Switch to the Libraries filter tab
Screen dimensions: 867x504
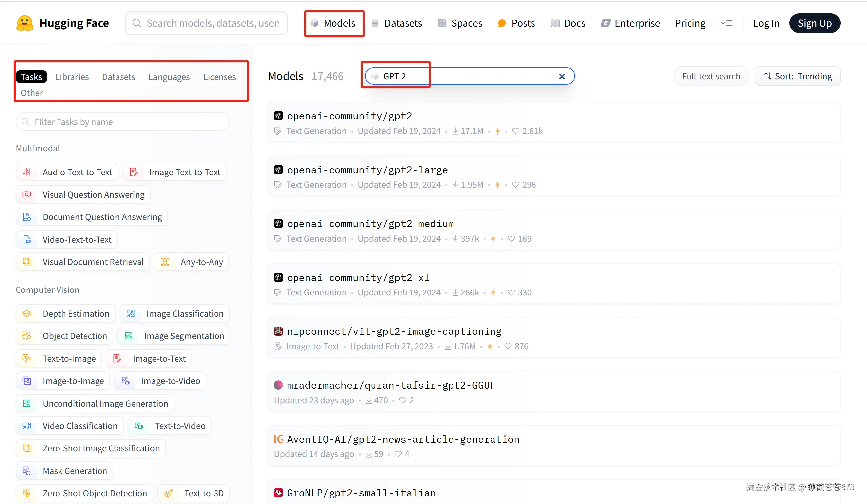72,77
